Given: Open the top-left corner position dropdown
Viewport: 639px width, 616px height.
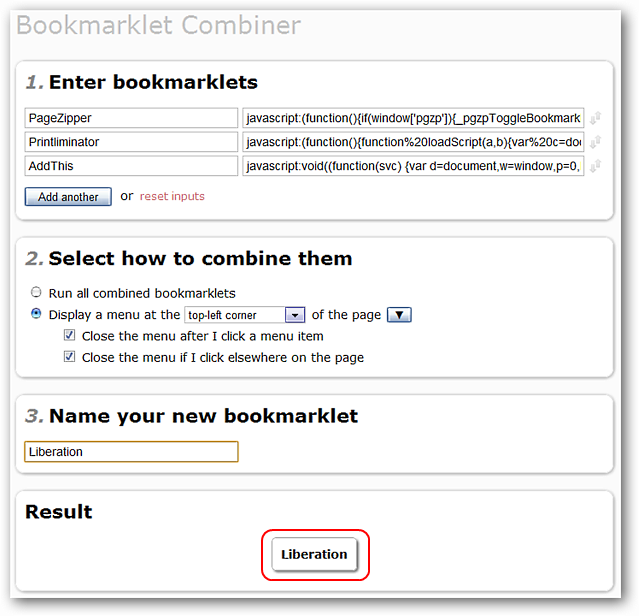Looking at the screenshot, I should (245, 315).
